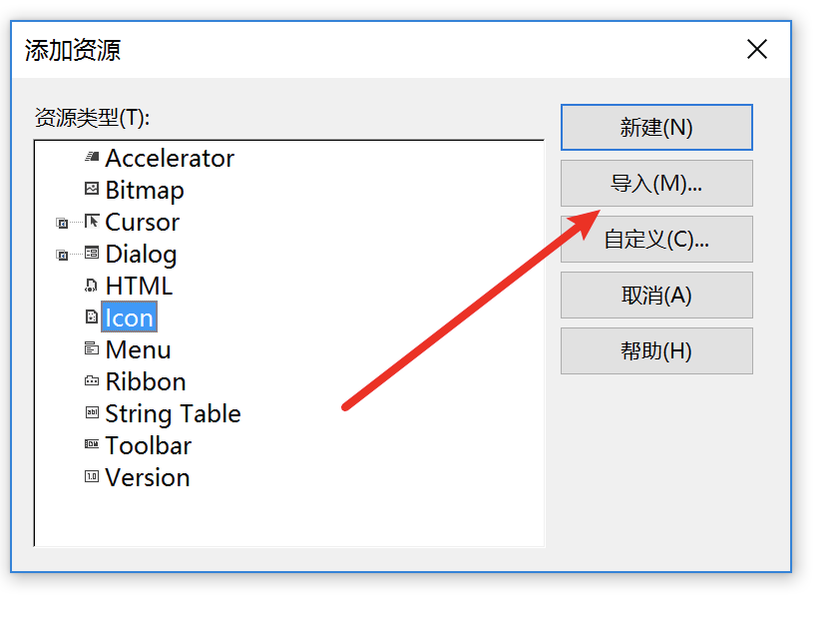Select the highlighted Icon entry

point(129,316)
